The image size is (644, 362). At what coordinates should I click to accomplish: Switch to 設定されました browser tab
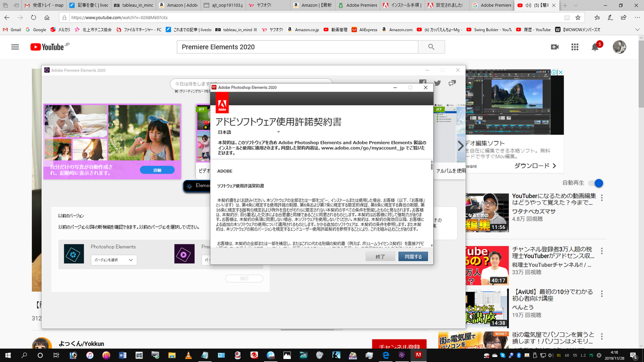(446, 5)
